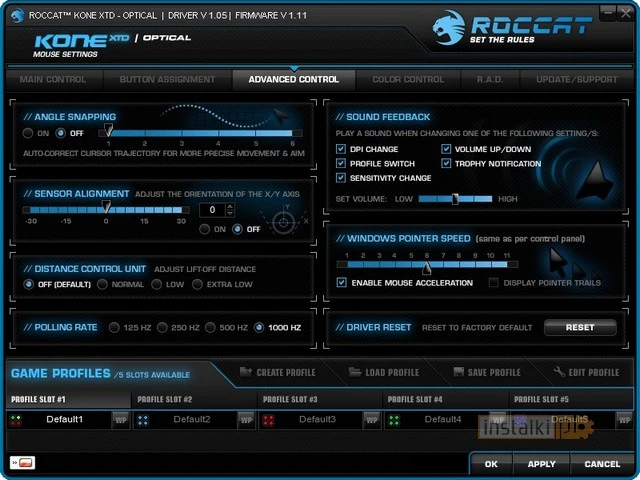Click the Edit Profile wrench icon
The image size is (640, 480).
[559, 372]
